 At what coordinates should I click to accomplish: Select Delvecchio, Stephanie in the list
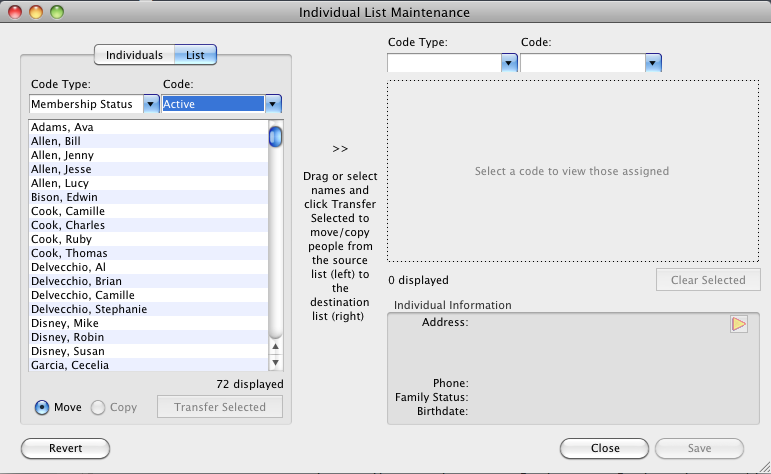tap(89, 310)
